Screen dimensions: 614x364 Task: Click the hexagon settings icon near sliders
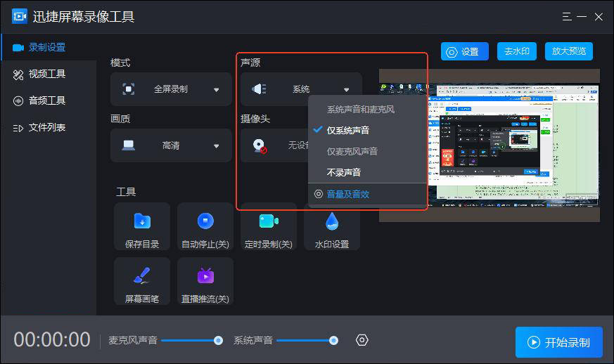362,340
